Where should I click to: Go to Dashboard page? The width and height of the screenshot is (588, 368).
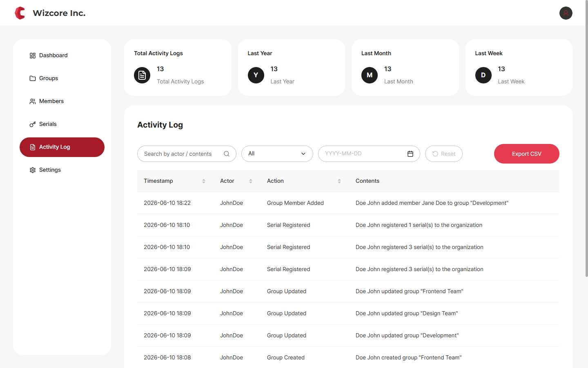coord(62,56)
